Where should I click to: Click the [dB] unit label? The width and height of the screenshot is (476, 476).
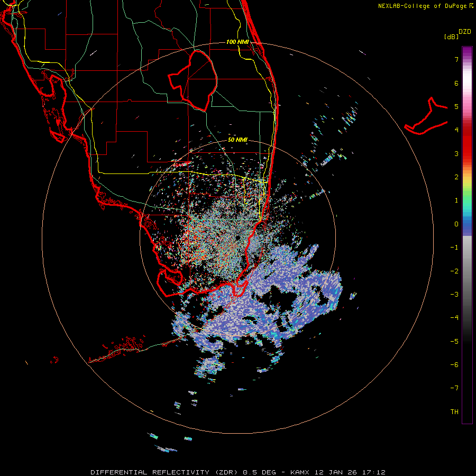tap(451, 36)
